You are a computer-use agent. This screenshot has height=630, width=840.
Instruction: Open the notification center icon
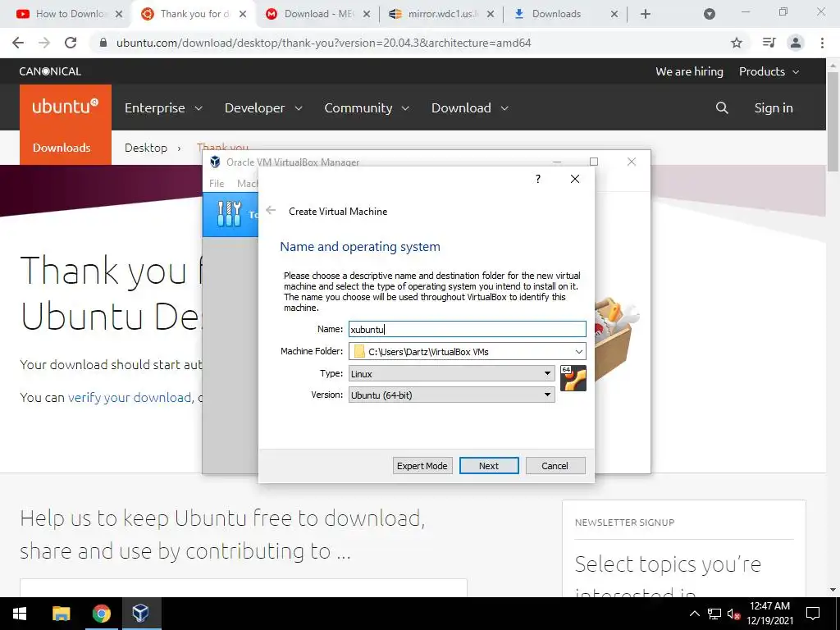[813, 614]
